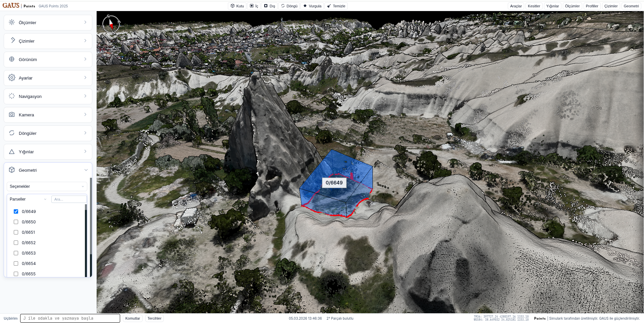The width and height of the screenshot is (644, 323).
Task: Click the compass orientation icon in viewport
Action: tap(111, 23)
